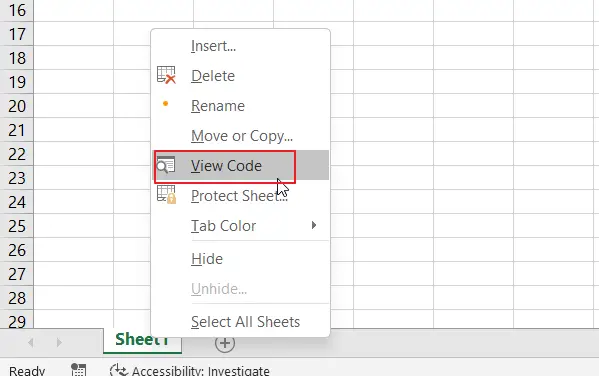Select row header 23
Viewport: 599px width, 376px height.
tap(17, 178)
